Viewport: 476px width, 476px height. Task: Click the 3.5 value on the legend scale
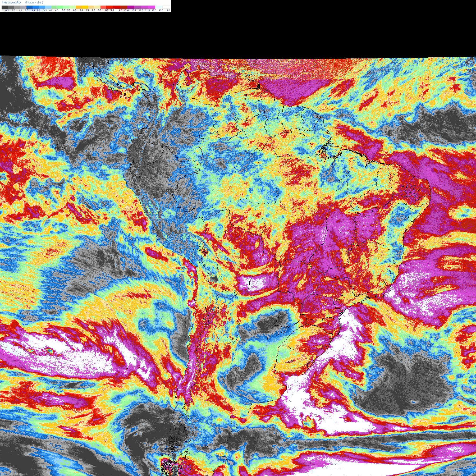tap(45, 10)
